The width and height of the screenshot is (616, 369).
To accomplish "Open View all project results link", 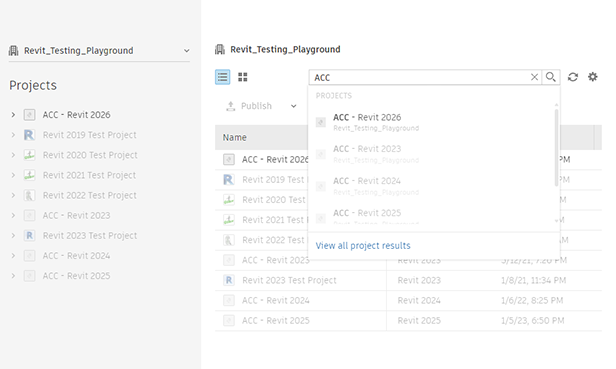I will 363,246.
